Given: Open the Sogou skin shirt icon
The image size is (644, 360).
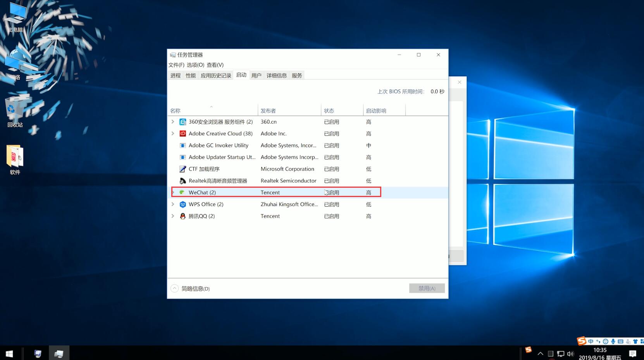Looking at the screenshot, I should (635, 341).
